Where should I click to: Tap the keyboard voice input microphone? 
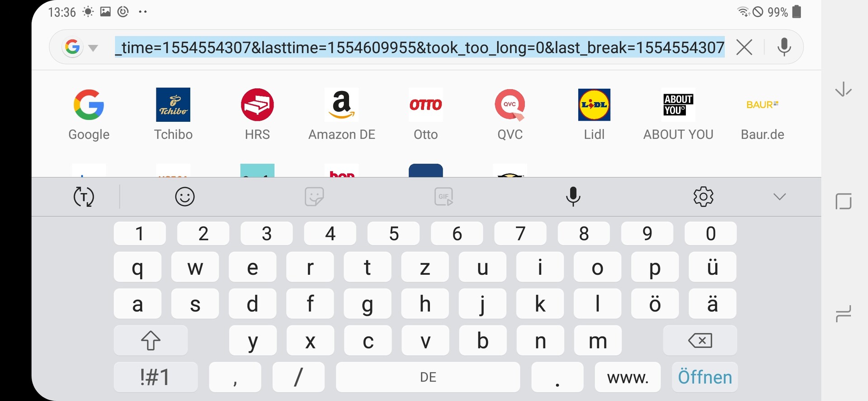(573, 197)
